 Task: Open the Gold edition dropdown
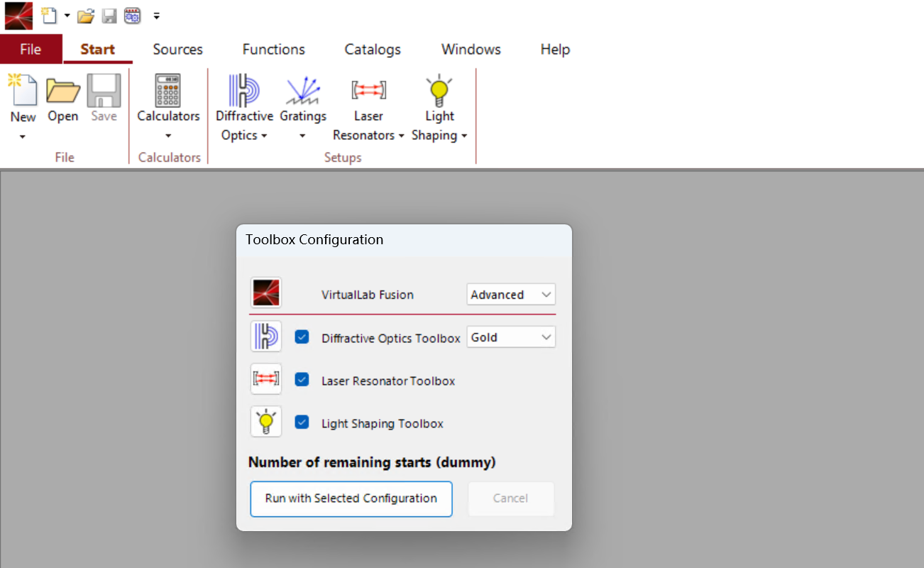coord(511,337)
